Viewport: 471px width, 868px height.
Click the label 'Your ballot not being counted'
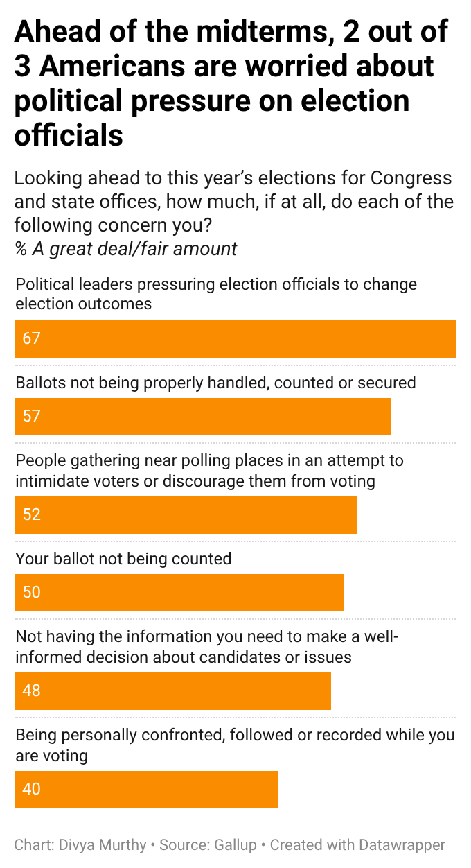click(x=123, y=558)
